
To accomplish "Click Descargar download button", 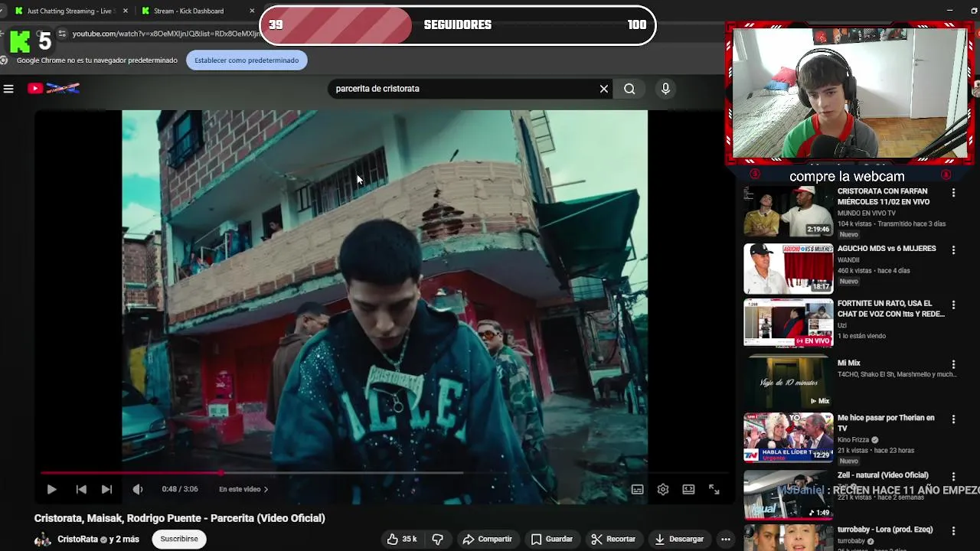I will click(x=679, y=539).
